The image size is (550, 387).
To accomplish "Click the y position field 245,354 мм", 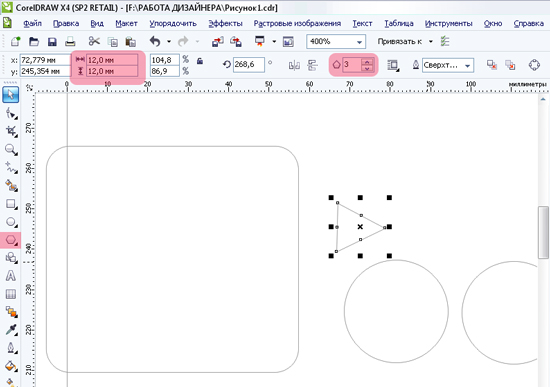I will click(45, 71).
